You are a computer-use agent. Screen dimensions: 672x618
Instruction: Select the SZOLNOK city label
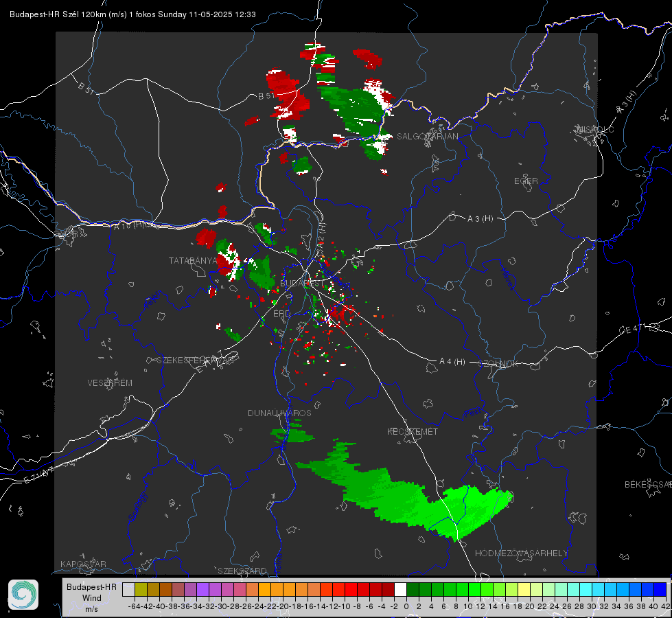[x=498, y=364]
